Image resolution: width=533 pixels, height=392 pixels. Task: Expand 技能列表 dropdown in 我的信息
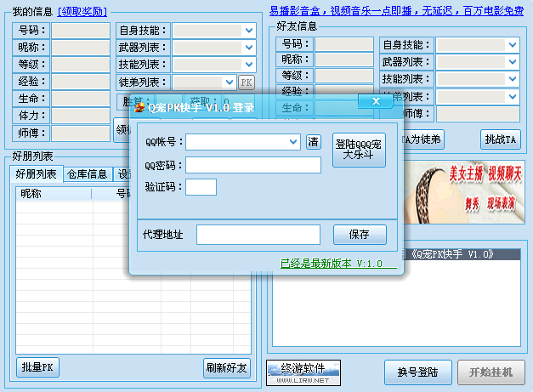249,65
